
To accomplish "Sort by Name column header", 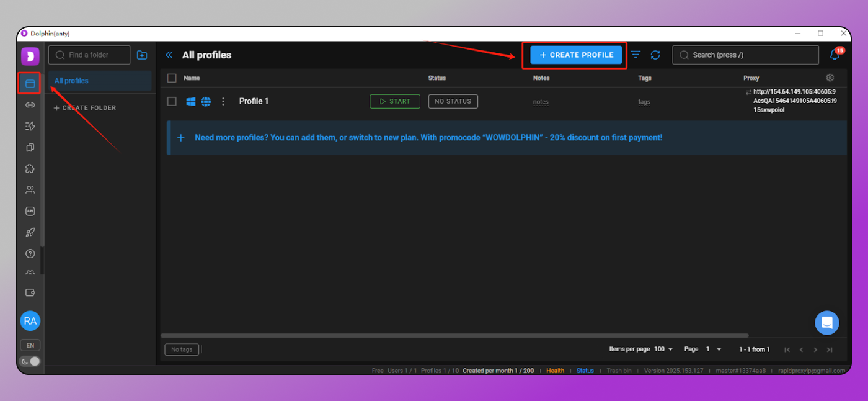I will point(192,78).
